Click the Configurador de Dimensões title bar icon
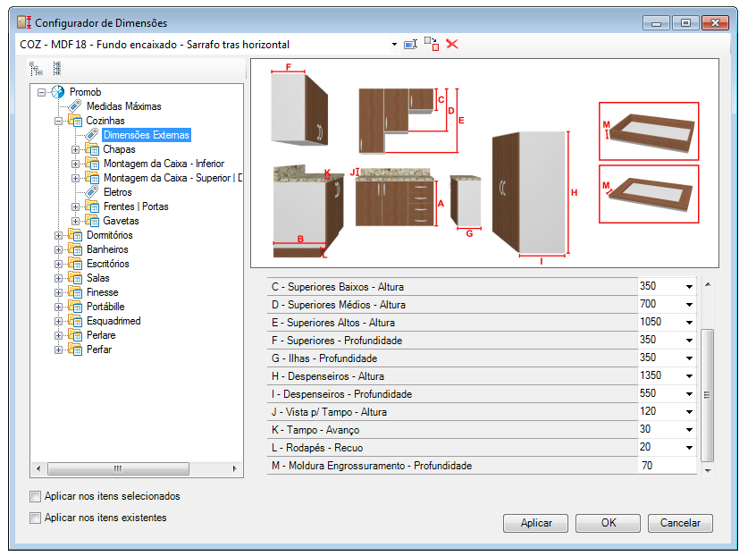The image size is (756, 556). (24, 22)
